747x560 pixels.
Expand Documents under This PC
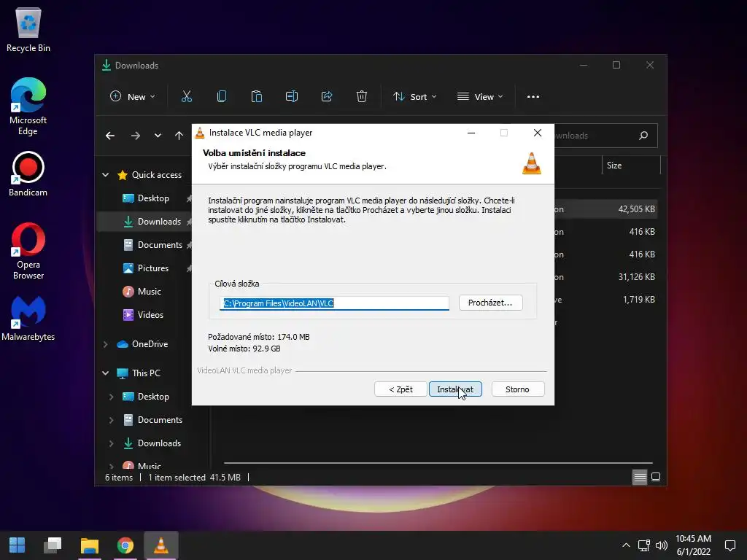tap(111, 419)
